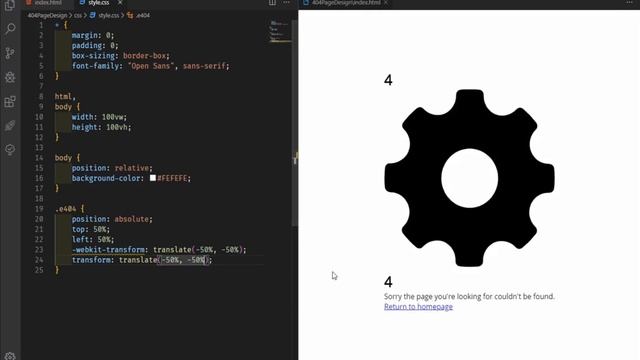Click the .e404 symbol icon in breadcrumbs
Image resolution: width=640 pixels, height=360 pixels.
(130, 15)
